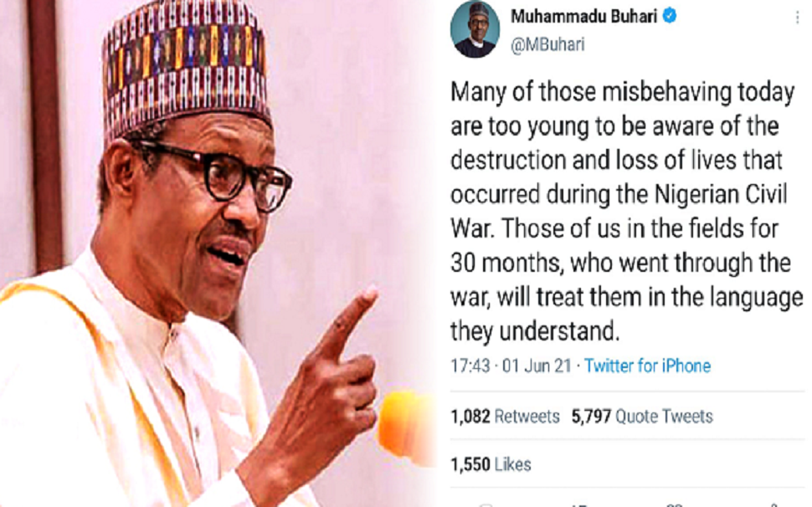Click the tweet's closing phrase "they understand."
Screen dimensions: 812x507
click(x=534, y=331)
